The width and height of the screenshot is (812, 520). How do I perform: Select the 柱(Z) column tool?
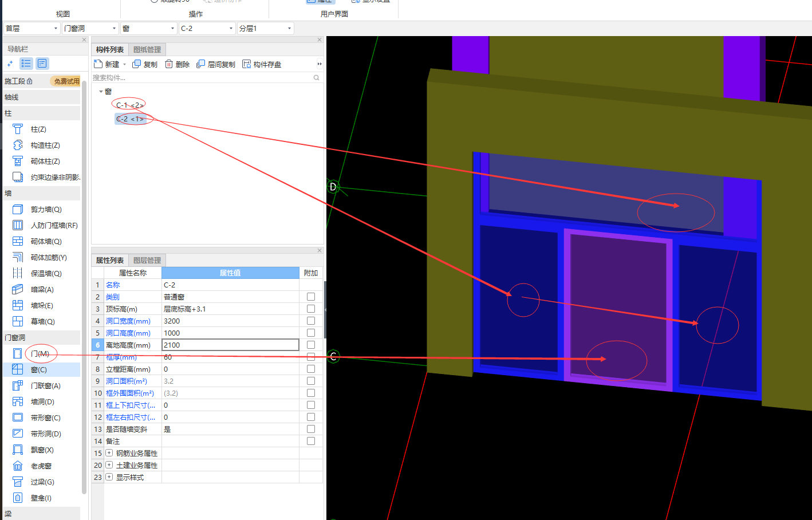pyautogui.click(x=38, y=129)
